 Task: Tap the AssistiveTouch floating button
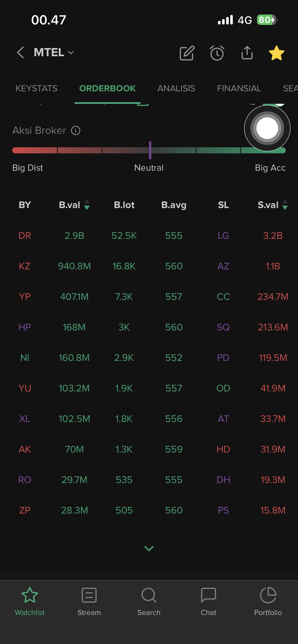(x=267, y=128)
